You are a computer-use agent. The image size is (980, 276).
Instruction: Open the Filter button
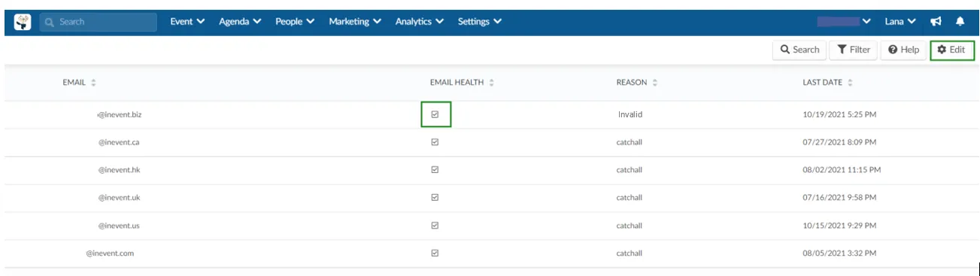(854, 50)
